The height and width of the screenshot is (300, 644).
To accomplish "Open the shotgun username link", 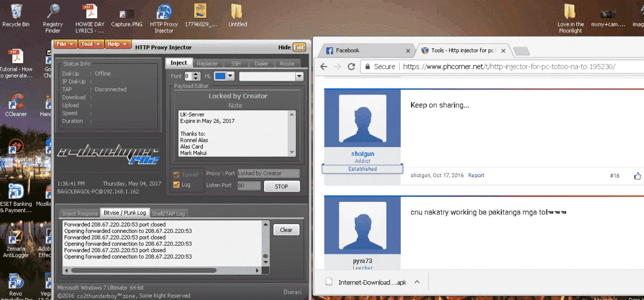I will 362,154.
